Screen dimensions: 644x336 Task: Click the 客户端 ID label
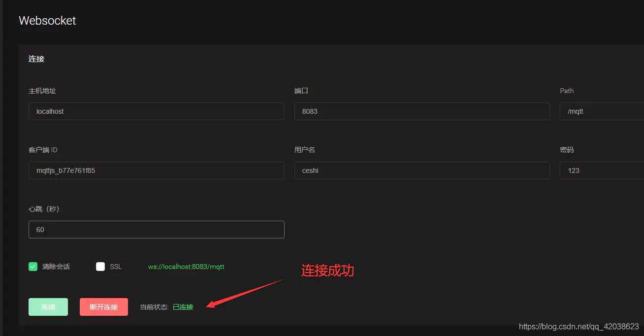43,150
